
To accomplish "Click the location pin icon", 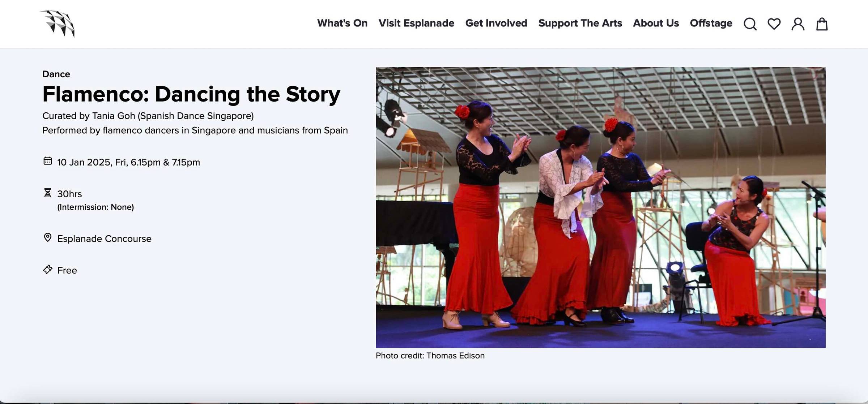I will click(x=48, y=237).
